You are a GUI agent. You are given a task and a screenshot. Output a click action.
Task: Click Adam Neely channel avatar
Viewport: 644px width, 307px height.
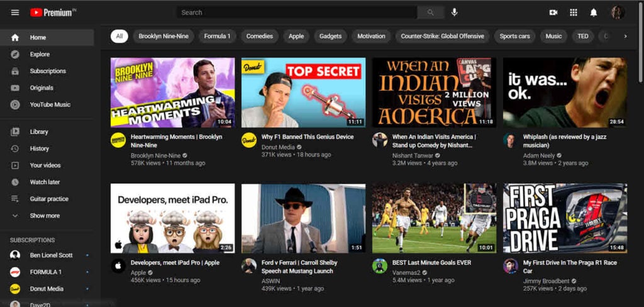coord(511,140)
